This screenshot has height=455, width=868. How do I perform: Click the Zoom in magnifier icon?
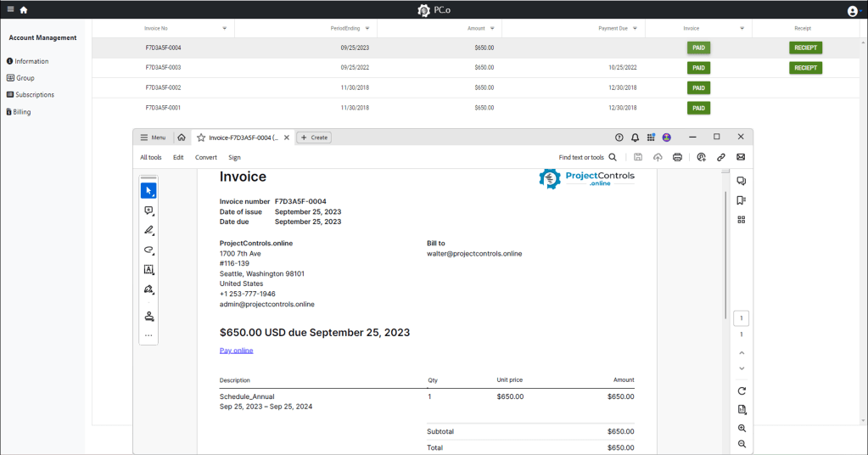point(742,429)
